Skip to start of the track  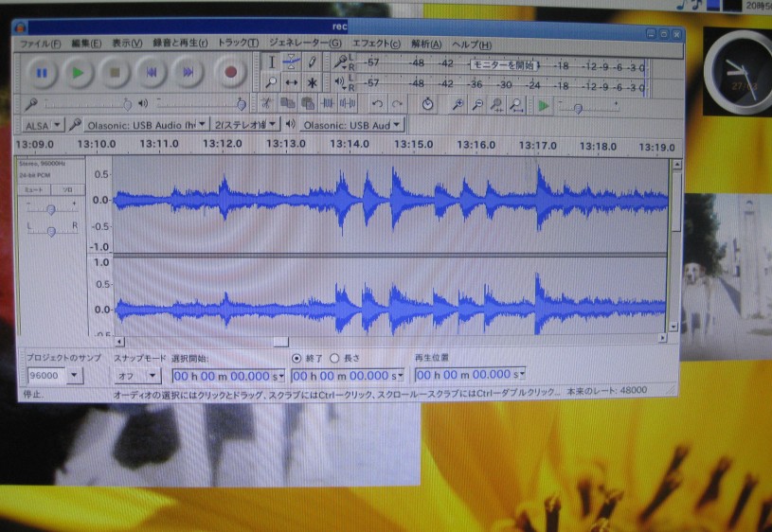[152, 73]
